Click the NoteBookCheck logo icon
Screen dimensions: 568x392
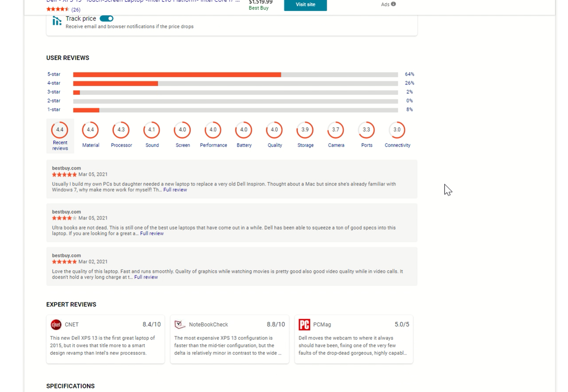pos(179,324)
